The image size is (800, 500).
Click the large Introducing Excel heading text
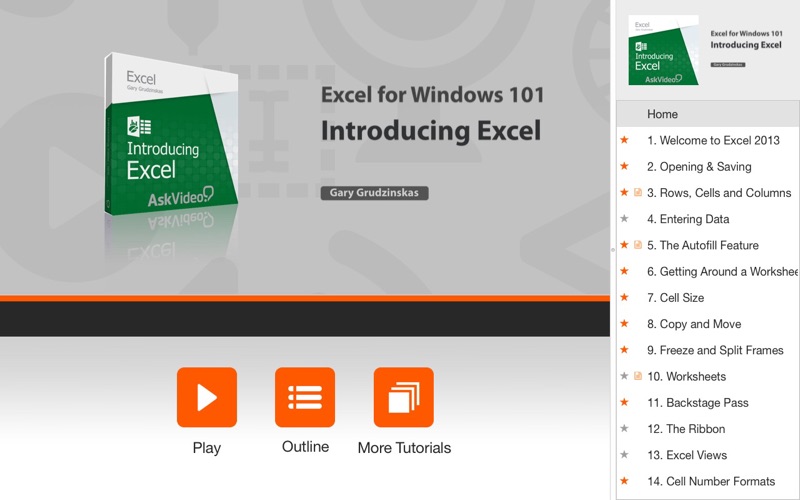[x=431, y=131]
